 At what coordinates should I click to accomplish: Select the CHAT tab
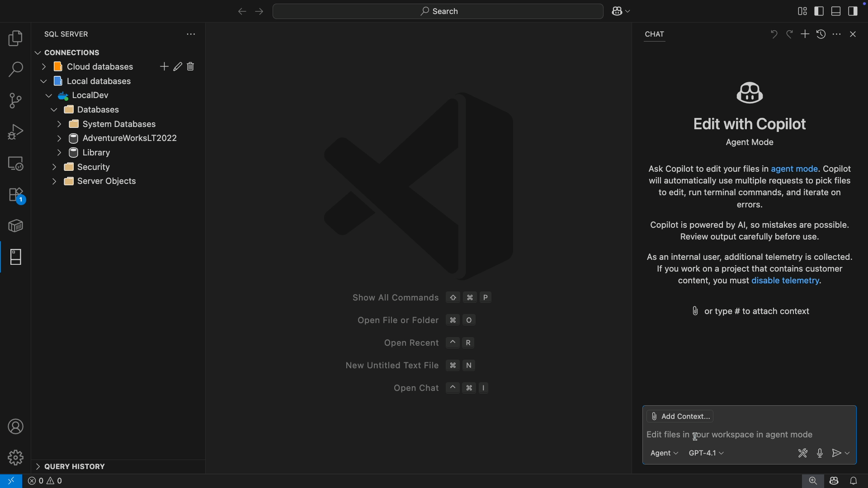pyautogui.click(x=655, y=34)
